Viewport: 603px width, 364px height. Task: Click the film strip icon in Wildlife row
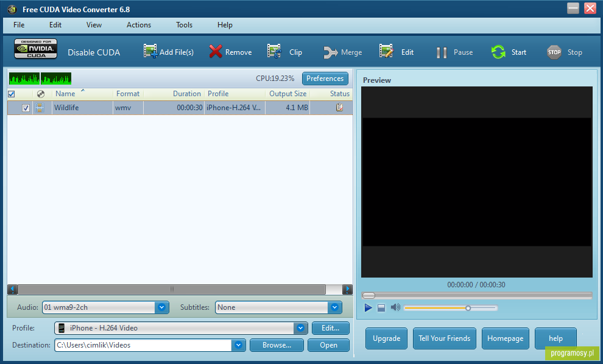(x=39, y=108)
